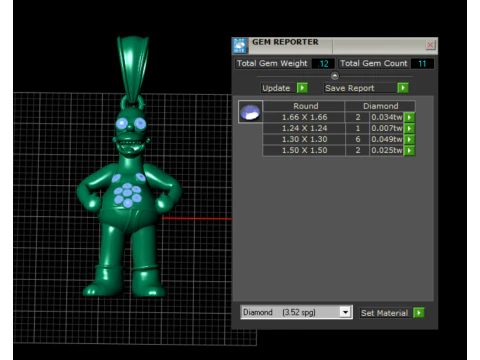This screenshot has height=360, width=480.
Task: Click the Total Gem Weight label
Action: click(x=272, y=63)
